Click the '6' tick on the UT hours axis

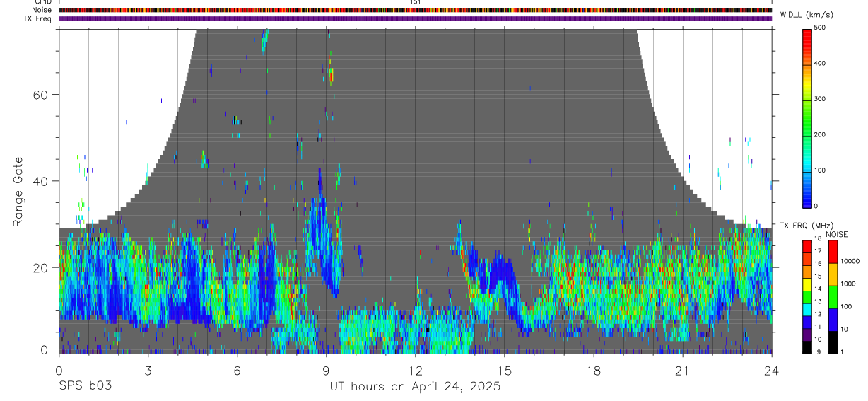pos(237,371)
